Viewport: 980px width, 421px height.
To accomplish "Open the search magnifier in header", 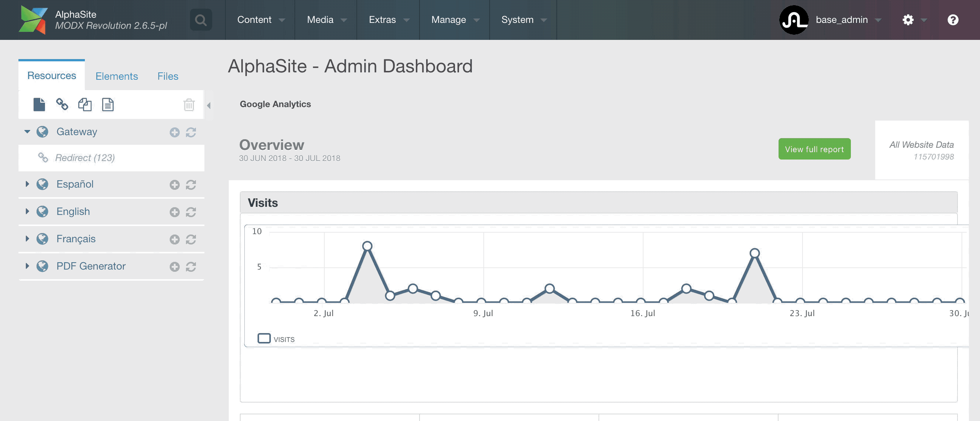I will (201, 20).
